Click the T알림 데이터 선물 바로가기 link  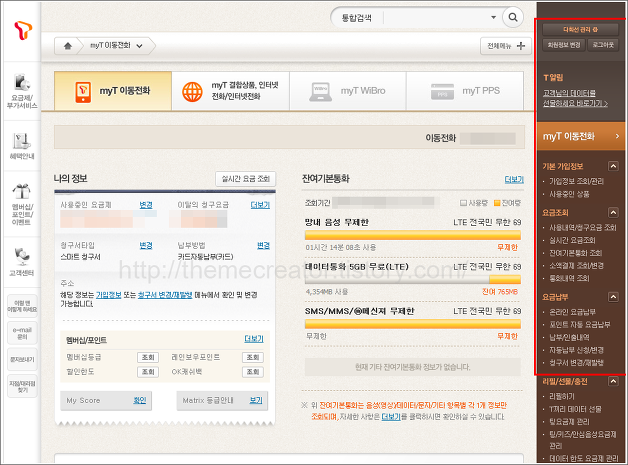(575, 98)
